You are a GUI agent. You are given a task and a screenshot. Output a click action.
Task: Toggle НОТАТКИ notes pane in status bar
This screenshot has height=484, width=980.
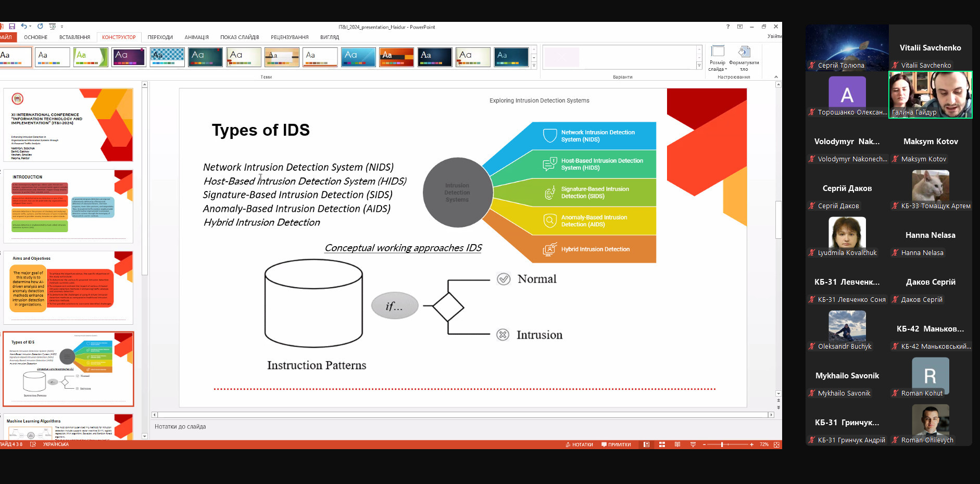pos(579,444)
